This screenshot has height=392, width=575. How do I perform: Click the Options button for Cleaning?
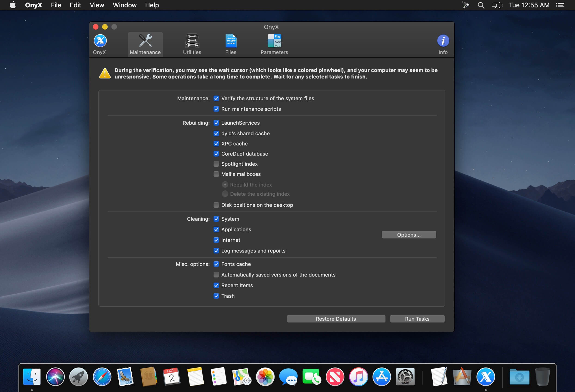pyautogui.click(x=409, y=234)
